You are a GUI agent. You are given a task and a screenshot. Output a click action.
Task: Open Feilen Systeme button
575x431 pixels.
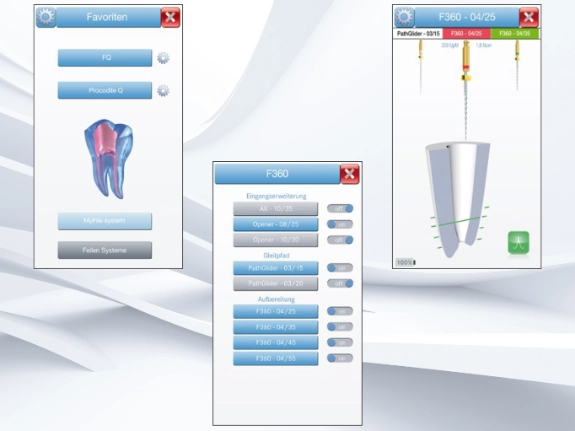pyautogui.click(x=105, y=250)
